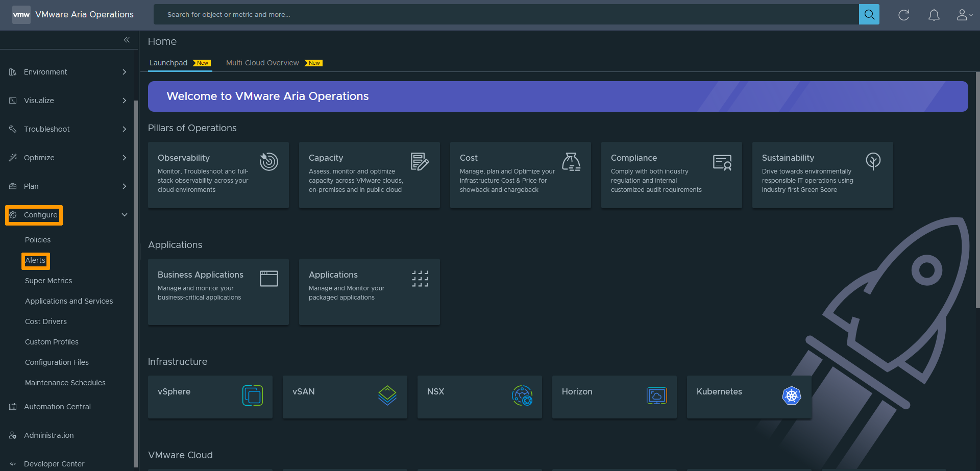980x471 pixels.
Task: Switch to Multi-Cloud Overview tab
Action: coord(262,63)
